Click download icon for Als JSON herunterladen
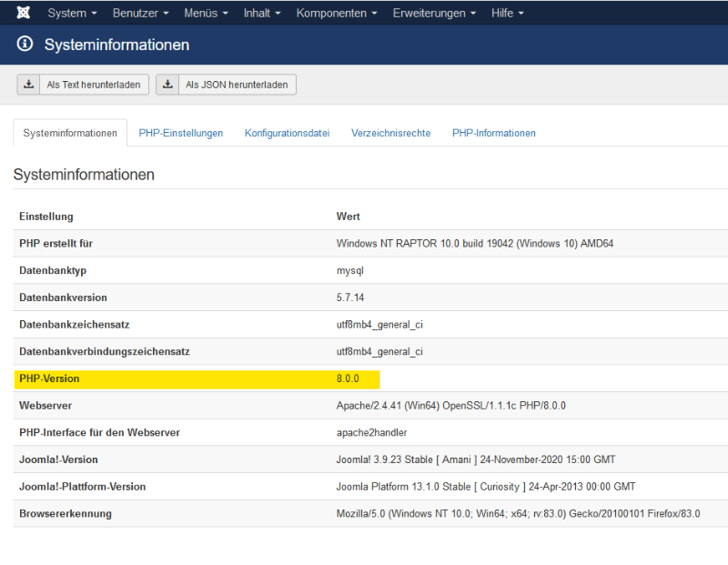 (167, 85)
